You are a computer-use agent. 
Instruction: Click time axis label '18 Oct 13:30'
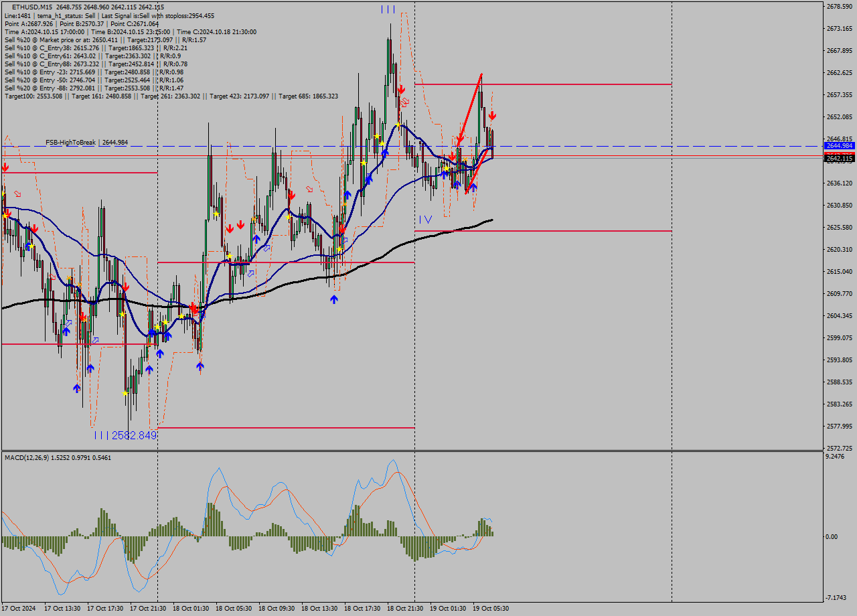(319, 609)
